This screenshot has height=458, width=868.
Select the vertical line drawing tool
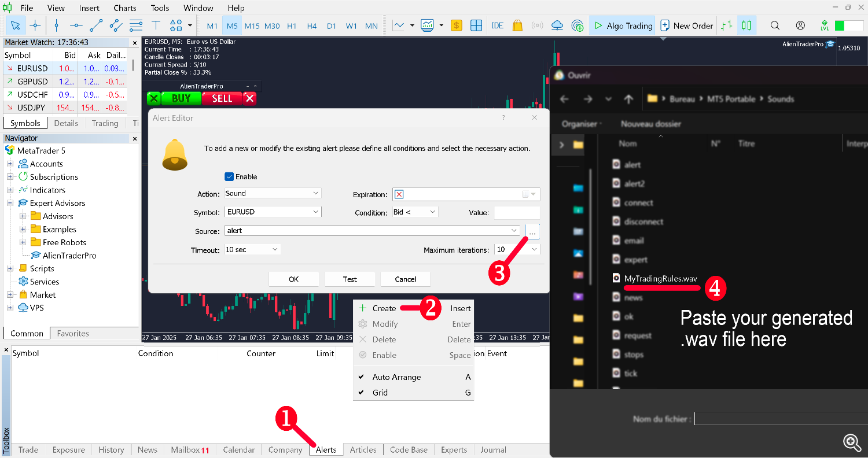(x=56, y=25)
